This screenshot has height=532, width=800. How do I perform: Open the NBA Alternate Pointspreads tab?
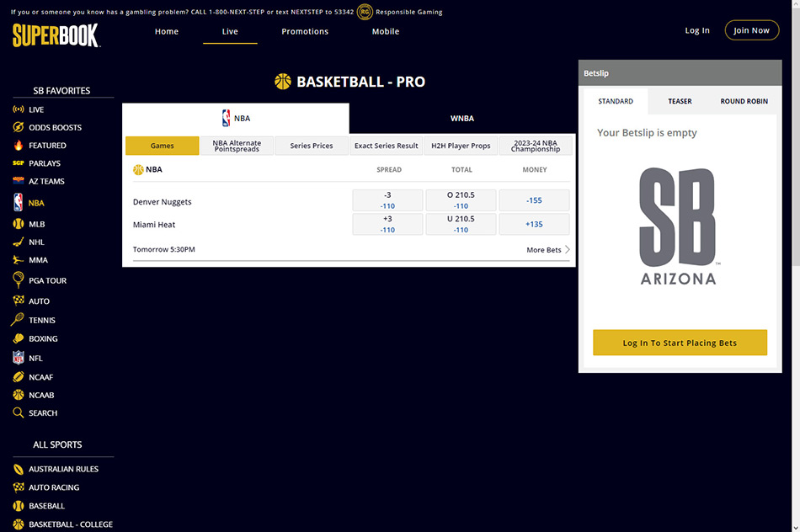[x=237, y=146]
